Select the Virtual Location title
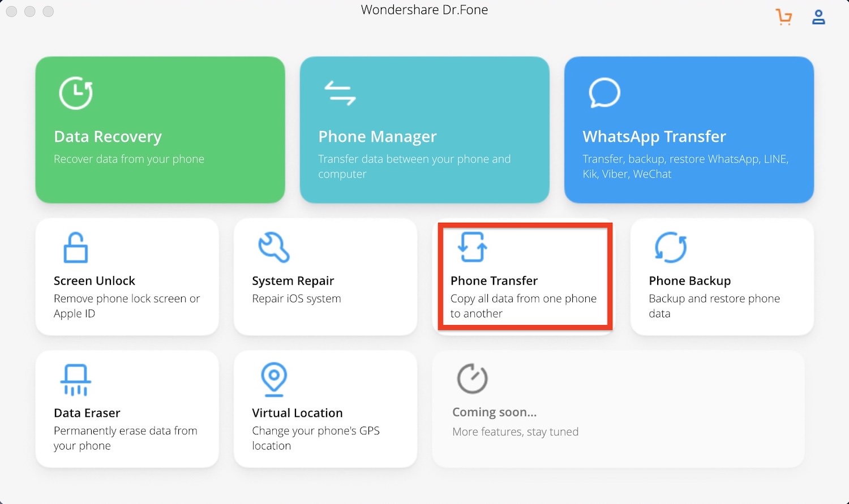 tap(297, 413)
